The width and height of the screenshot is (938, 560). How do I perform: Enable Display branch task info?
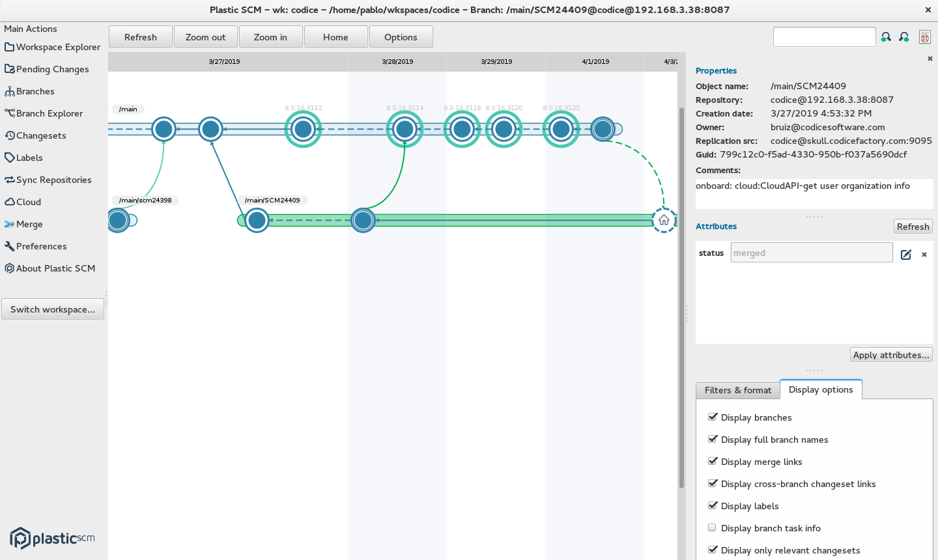(712, 527)
